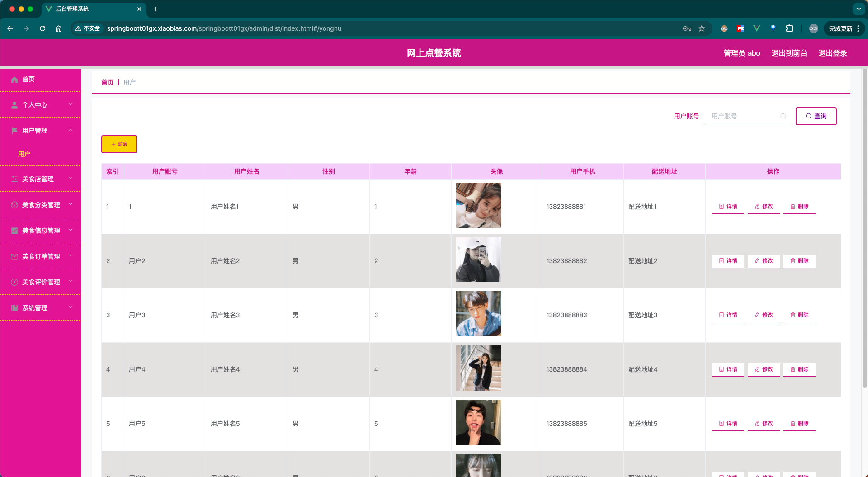868x477 pixels.
Task: Reload the page with refresh icon
Action: point(42,28)
